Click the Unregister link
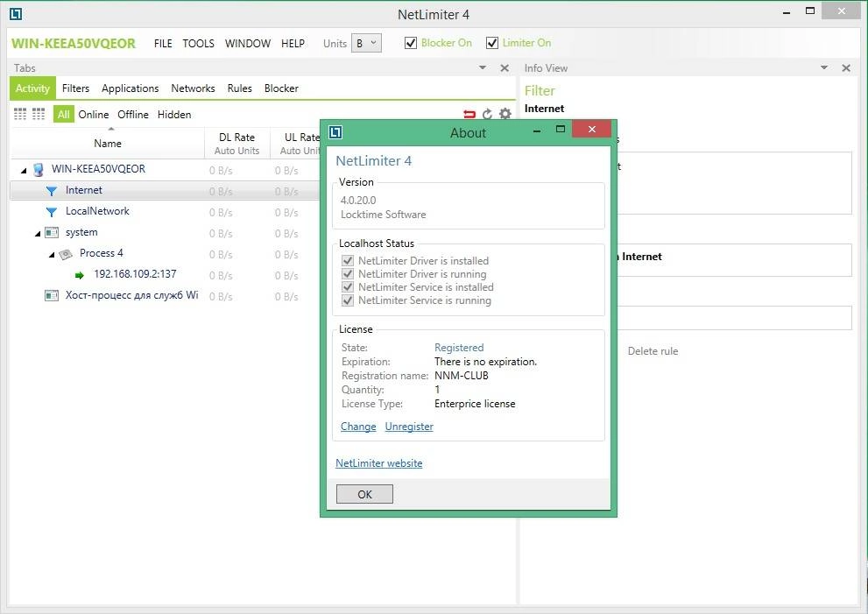 pyautogui.click(x=409, y=427)
